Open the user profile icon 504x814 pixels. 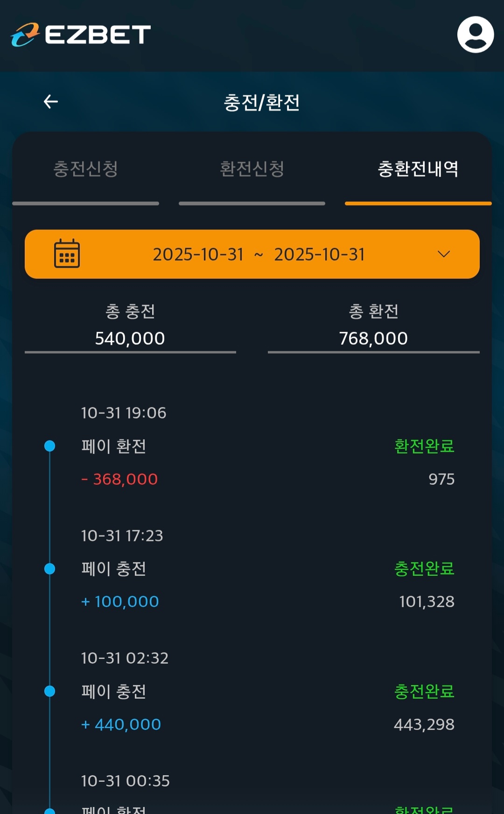click(475, 35)
